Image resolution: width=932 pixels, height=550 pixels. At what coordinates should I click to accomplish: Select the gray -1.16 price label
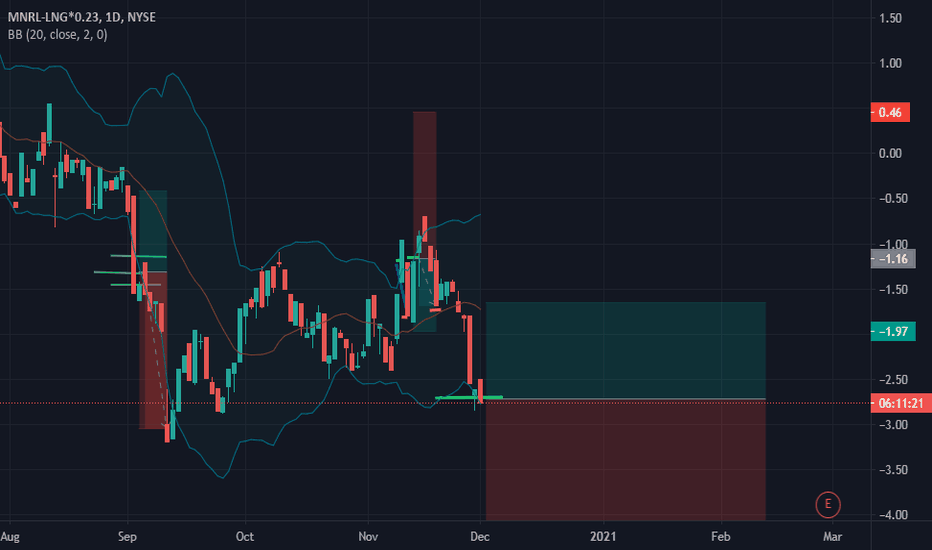pos(893,259)
